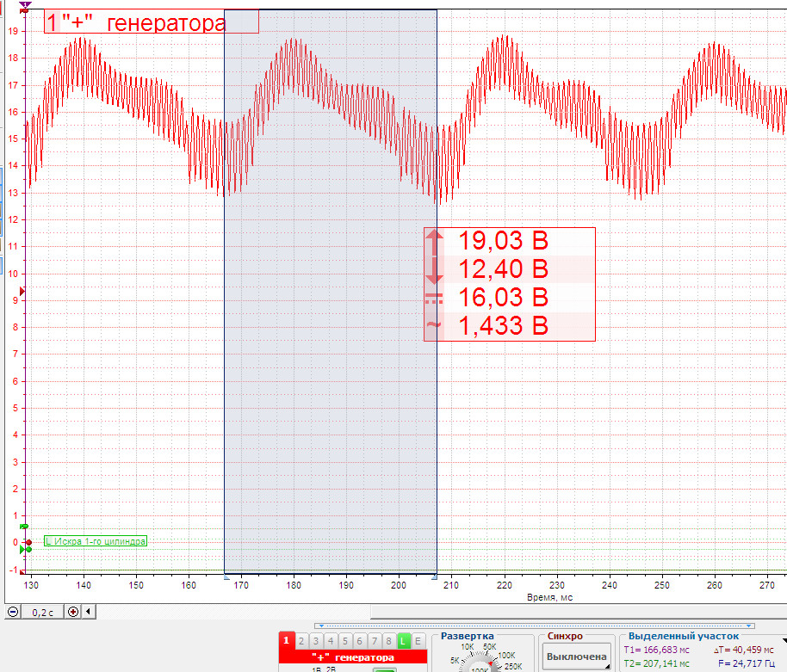This screenshot has height=672, width=787.
Task: Click the red '1 "+" генератора' channel label
Action: (x=151, y=22)
